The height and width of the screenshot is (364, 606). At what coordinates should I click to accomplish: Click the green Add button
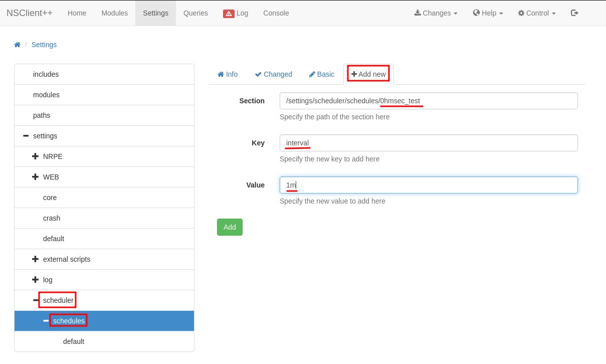(230, 227)
